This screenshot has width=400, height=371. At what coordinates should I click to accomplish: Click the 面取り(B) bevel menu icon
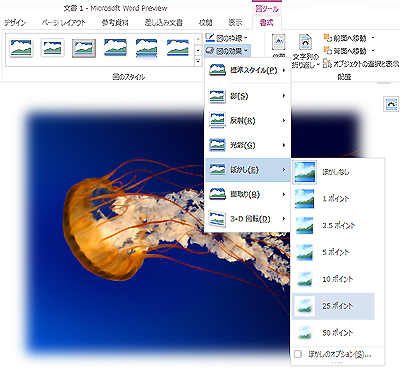tap(217, 194)
